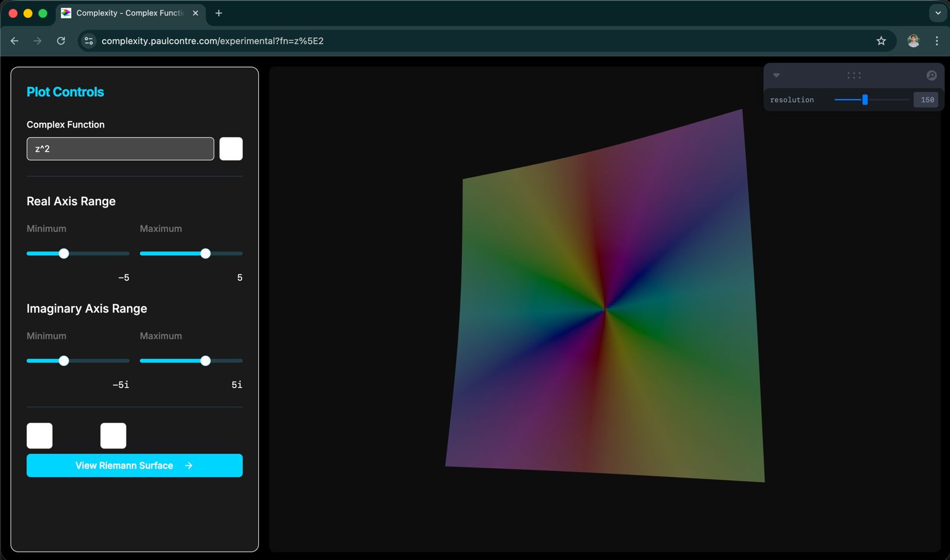Click the drag handle dots on resolution panel

[x=854, y=75]
